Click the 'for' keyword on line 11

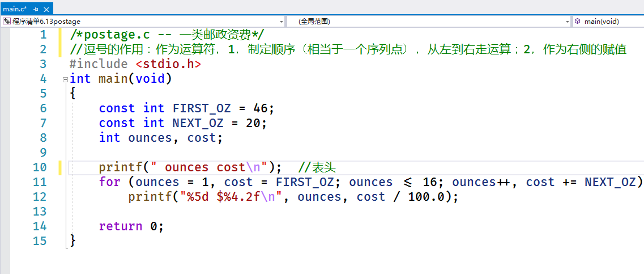point(110,182)
